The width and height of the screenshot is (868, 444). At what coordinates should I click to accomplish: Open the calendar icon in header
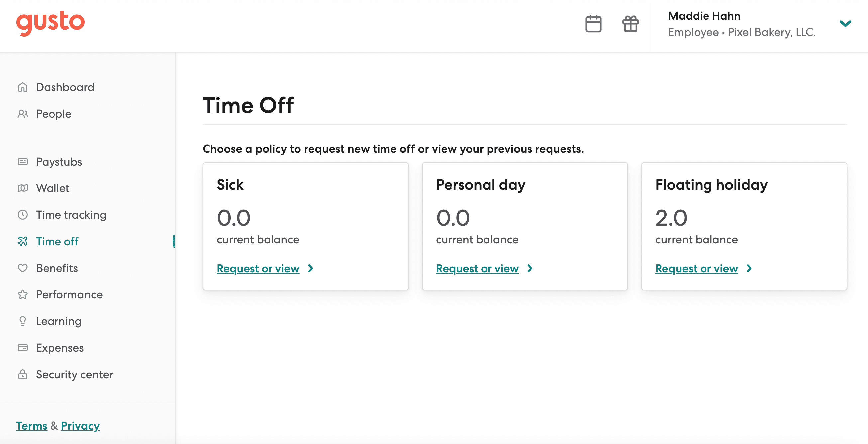(593, 24)
